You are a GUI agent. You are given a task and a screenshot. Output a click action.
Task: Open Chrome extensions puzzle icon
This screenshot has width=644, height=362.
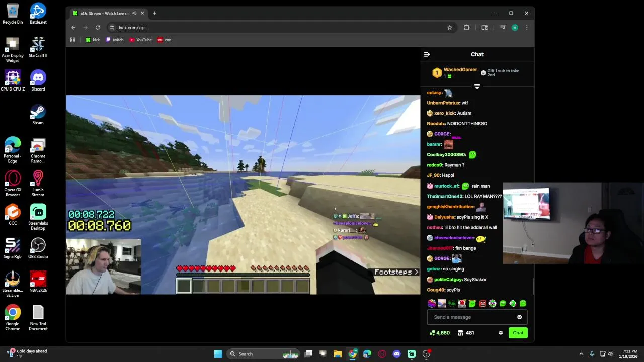(467, 28)
